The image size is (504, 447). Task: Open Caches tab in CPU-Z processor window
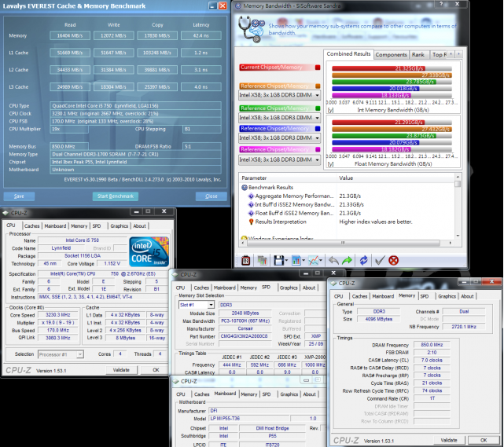pos(31,226)
